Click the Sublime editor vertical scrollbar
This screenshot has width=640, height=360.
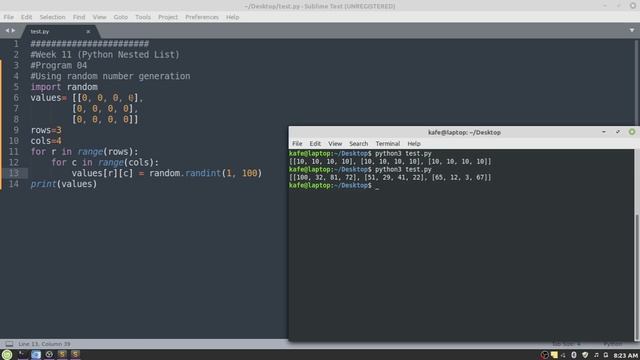(x=637, y=82)
